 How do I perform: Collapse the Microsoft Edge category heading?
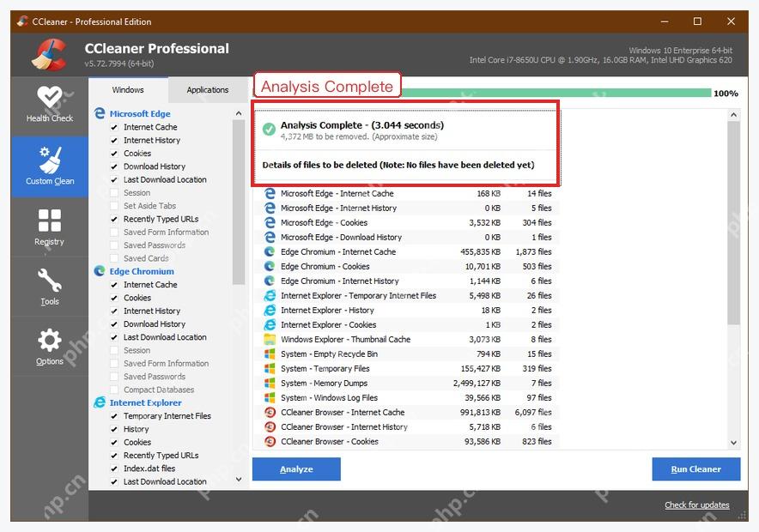point(140,113)
